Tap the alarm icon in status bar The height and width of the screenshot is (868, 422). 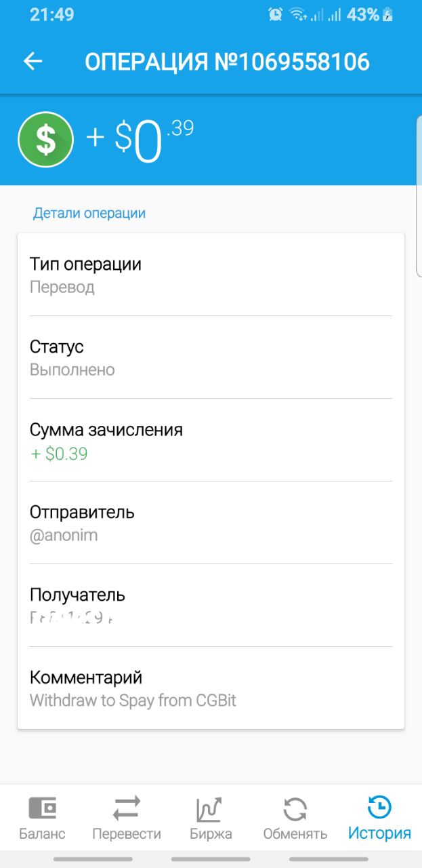(275, 14)
